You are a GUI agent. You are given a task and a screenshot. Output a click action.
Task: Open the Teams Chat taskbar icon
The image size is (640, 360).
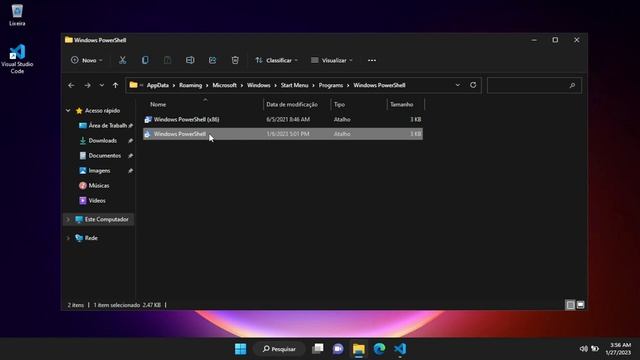pyautogui.click(x=338, y=349)
